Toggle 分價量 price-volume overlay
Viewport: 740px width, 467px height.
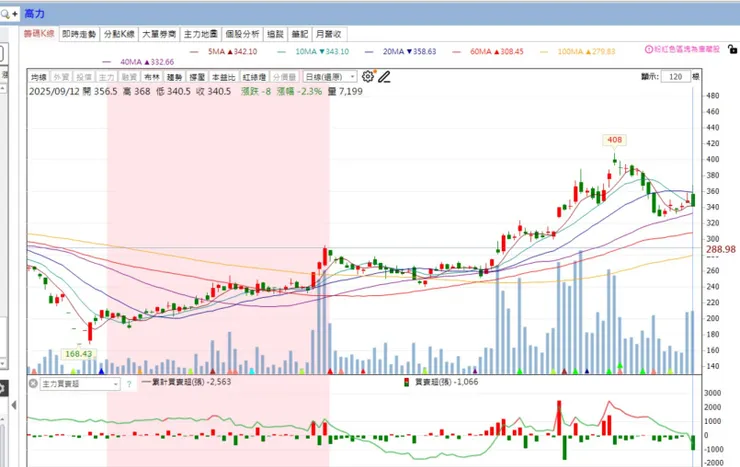(284, 77)
